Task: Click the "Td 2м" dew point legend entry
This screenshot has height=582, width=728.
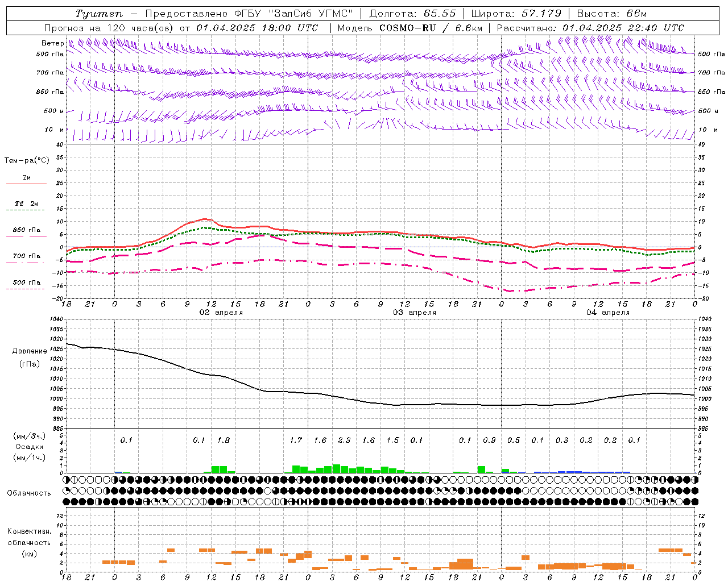Action: point(26,203)
